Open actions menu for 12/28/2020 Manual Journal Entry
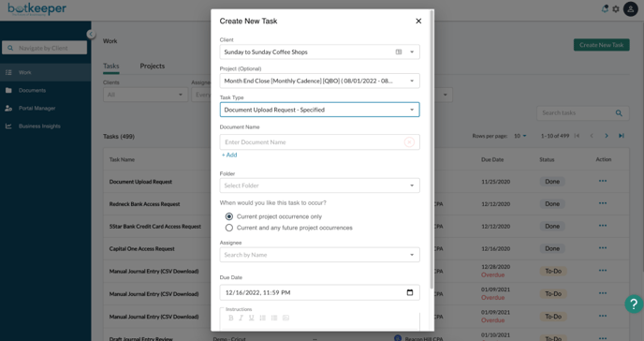Viewport: 644px width, 341px height. [x=603, y=271]
